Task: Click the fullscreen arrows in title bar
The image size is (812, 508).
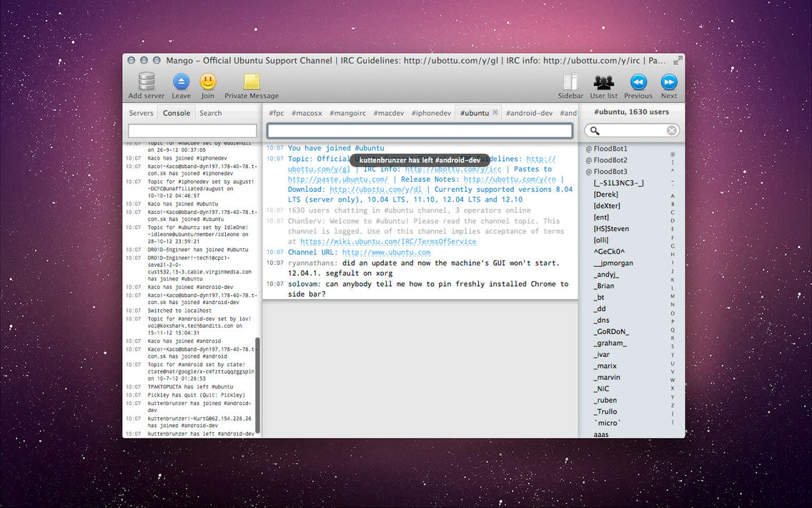Action: pyautogui.click(x=678, y=61)
